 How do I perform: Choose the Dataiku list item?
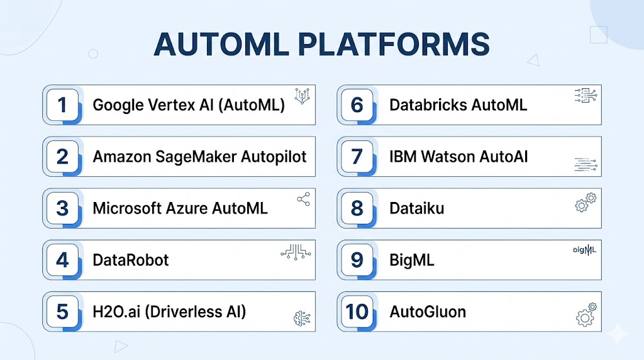pos(416,208)
